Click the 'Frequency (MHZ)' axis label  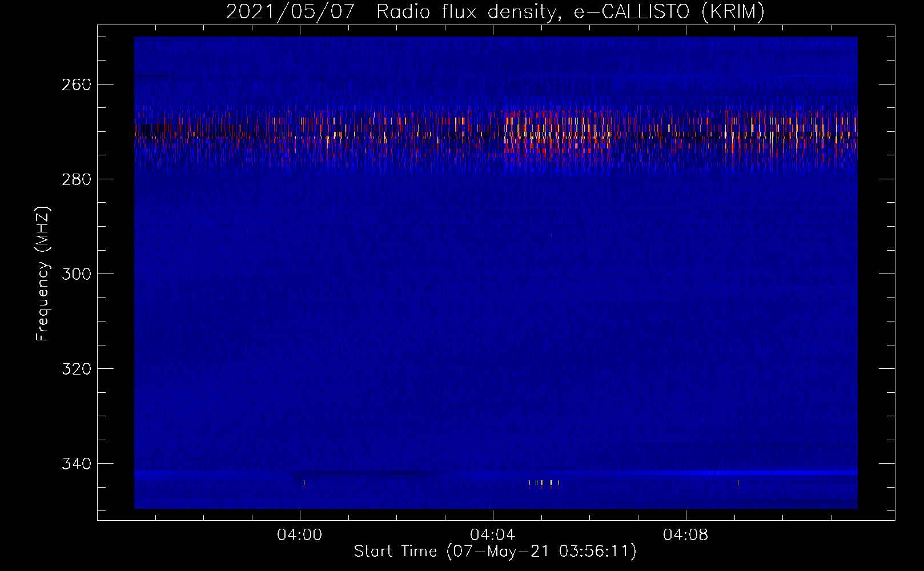(x=43, y=274)
